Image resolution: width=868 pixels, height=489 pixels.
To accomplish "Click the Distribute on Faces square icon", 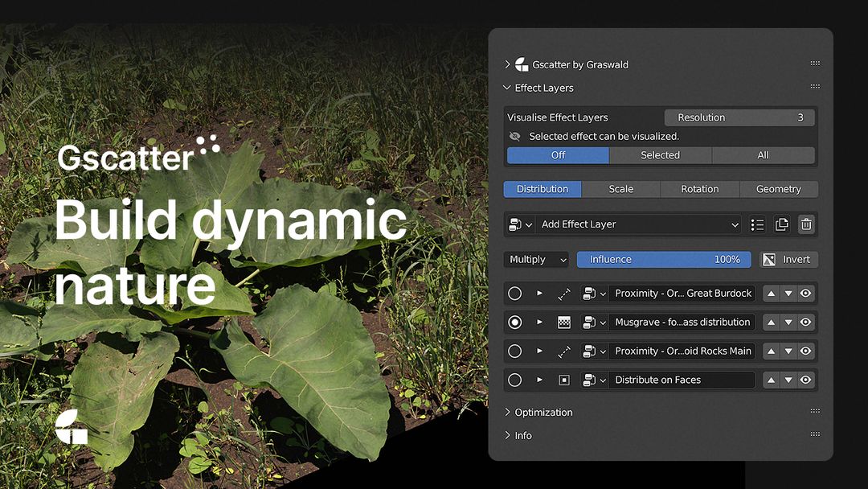I will tap(564, 380).
